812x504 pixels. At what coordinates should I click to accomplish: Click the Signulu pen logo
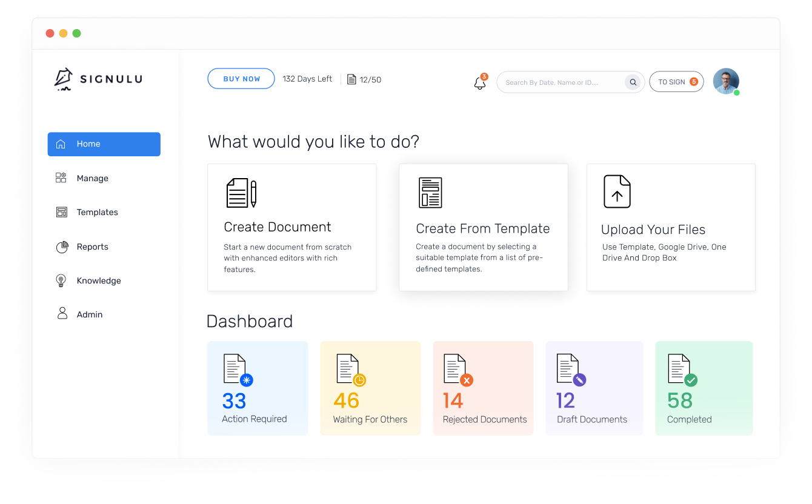(x=64, y=79)
